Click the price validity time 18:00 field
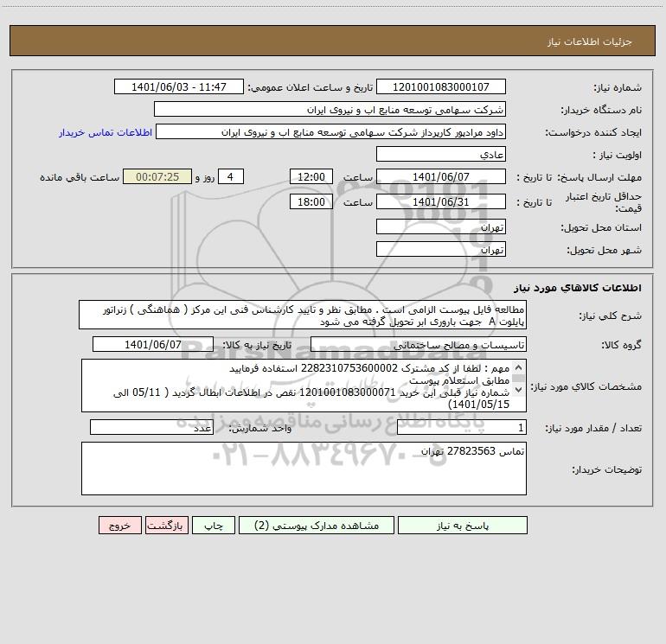 311,201
